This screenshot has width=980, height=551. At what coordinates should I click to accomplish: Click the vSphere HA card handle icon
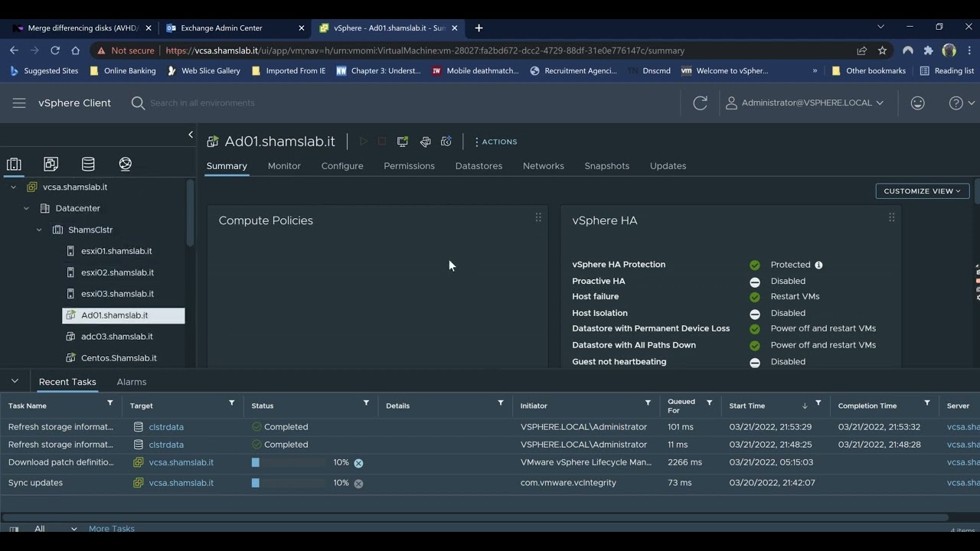(x=891, y=217)
